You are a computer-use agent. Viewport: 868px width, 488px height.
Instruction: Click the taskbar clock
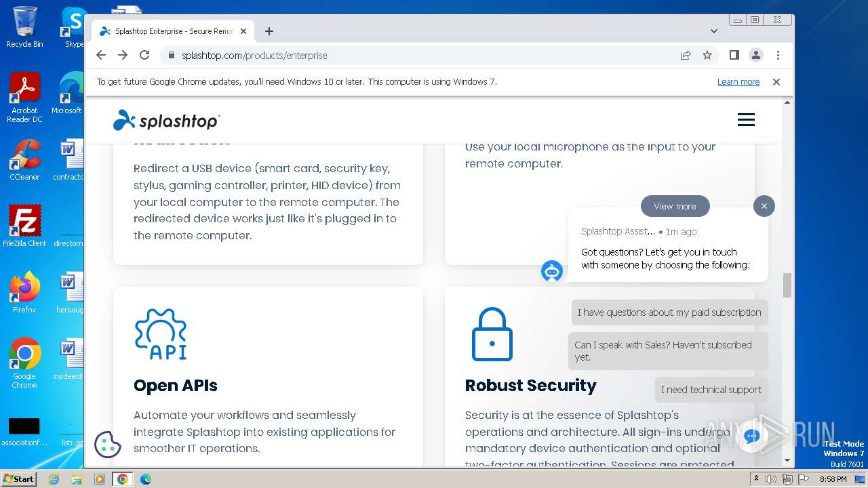point(833,479)
